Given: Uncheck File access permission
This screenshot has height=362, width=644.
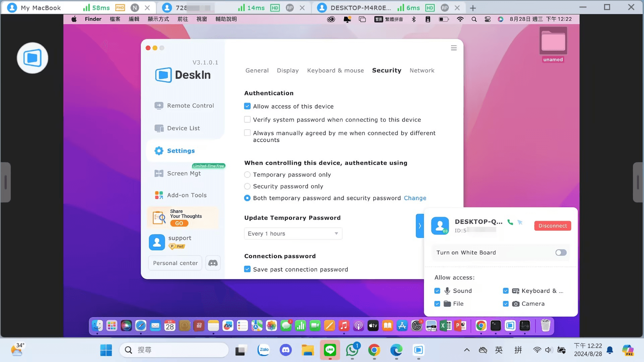Looking at the screenshot, I should point(437,304).
